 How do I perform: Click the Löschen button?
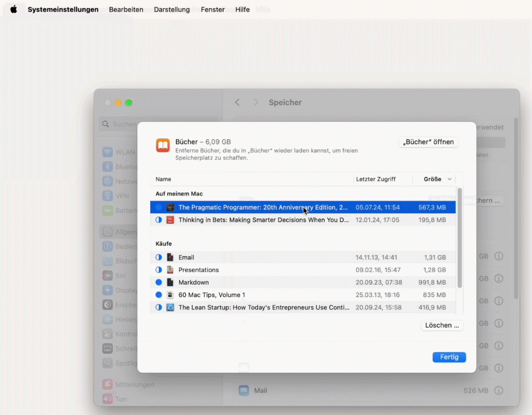pyautogui.click(x=442, y=325)
